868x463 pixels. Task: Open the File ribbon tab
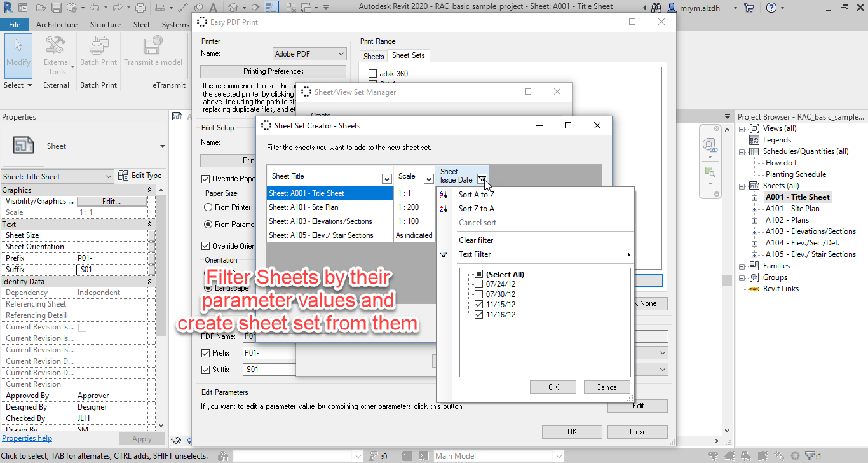click(15, 25)
